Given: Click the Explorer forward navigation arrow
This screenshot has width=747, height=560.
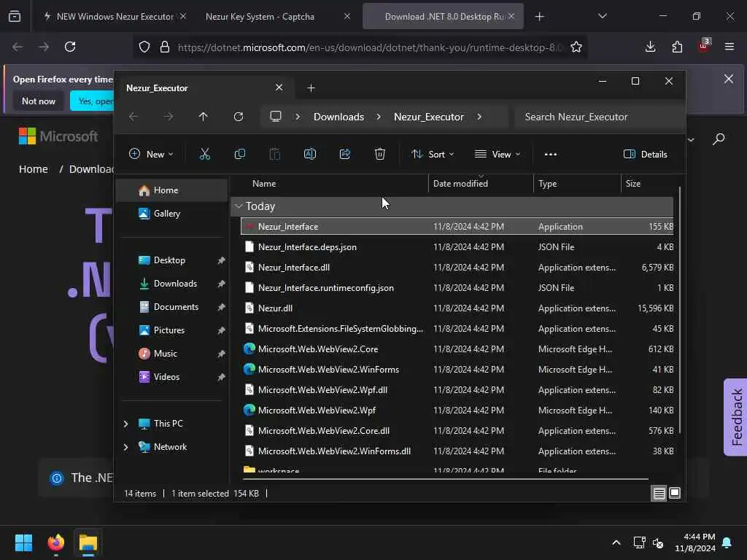Looking at the screenshot, I should [x=169, y=117].
